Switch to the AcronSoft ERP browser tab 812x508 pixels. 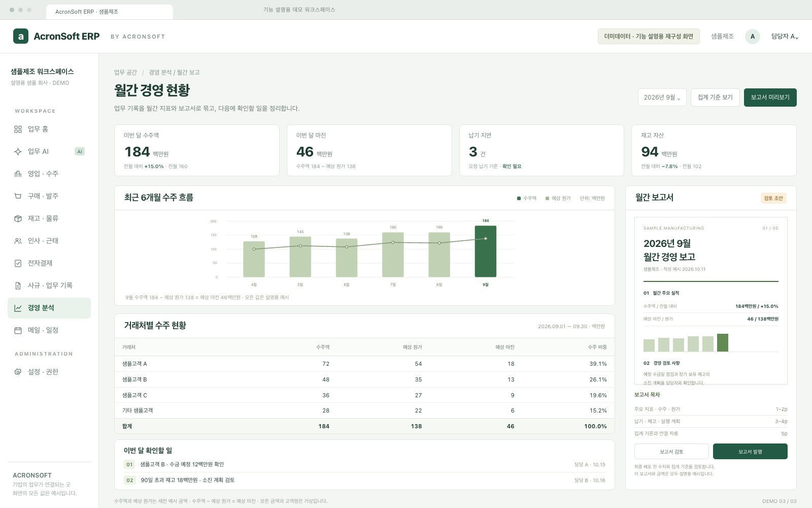109,12
